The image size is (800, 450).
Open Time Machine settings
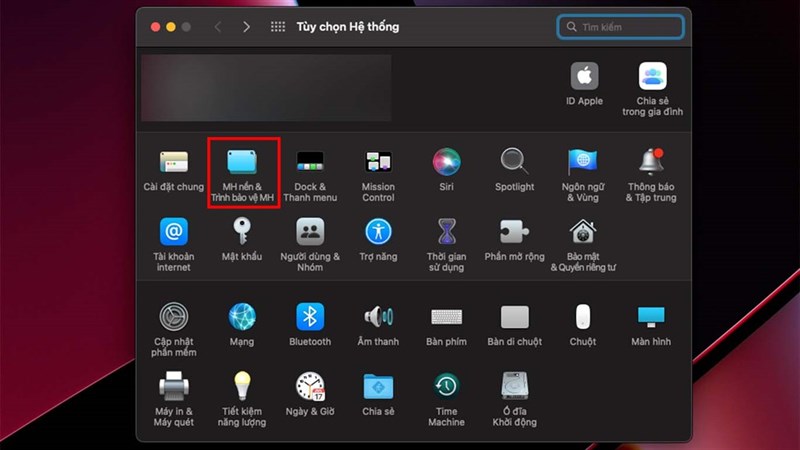pyautogui.click(x=446, y=399)
